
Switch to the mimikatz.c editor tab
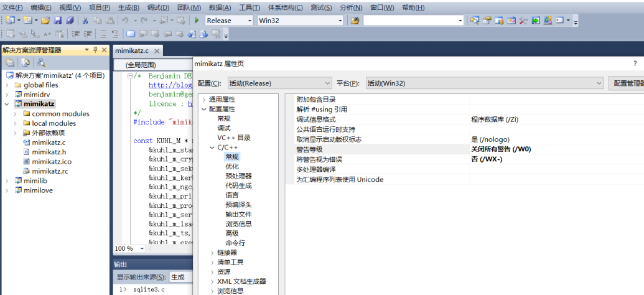[x=131, y=50]
